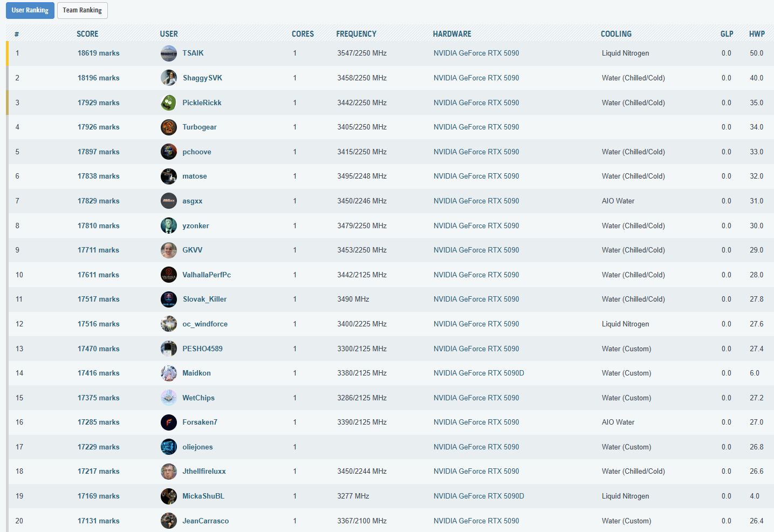The height and width of the screenshot is (532, 774).
Task: Switch to the Team Ranking tab
Action: (x=82, y=10)
